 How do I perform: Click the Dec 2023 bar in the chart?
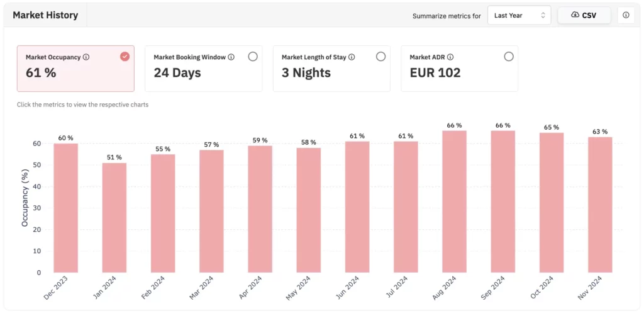tap(66, 208)
